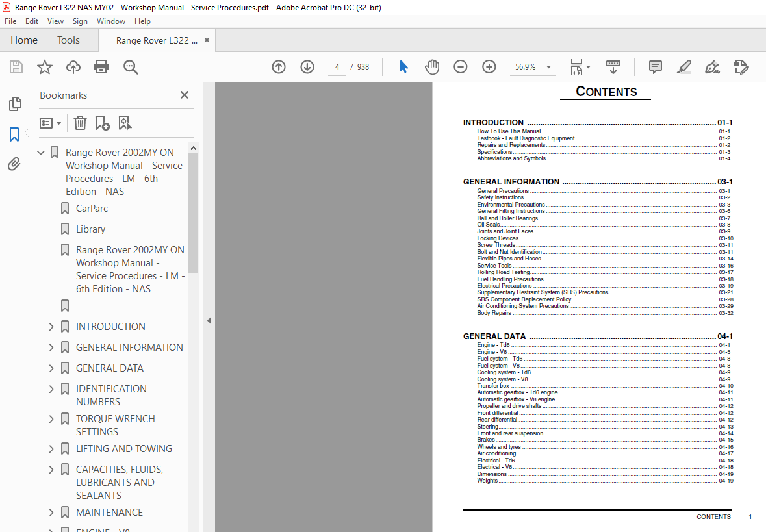766x532 pixels.
Task: Expand the LIFTING AND TOWING bookmark
Action: click(51, 448)
